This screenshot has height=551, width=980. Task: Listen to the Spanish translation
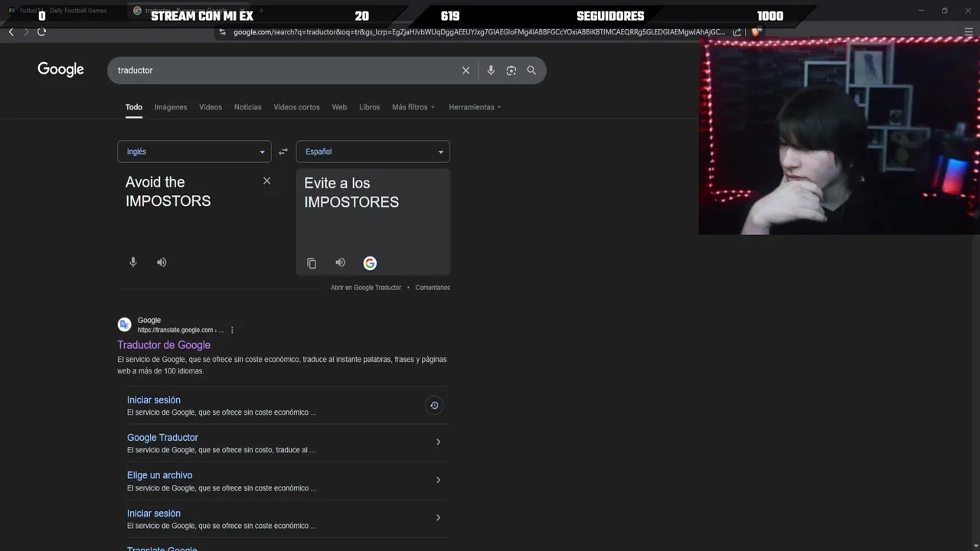tap(340, 262)
